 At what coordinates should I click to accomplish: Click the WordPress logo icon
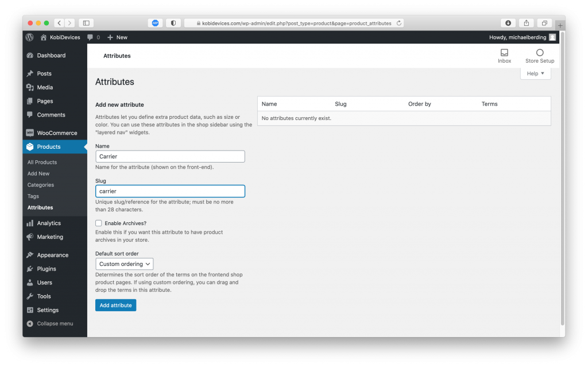30,37
